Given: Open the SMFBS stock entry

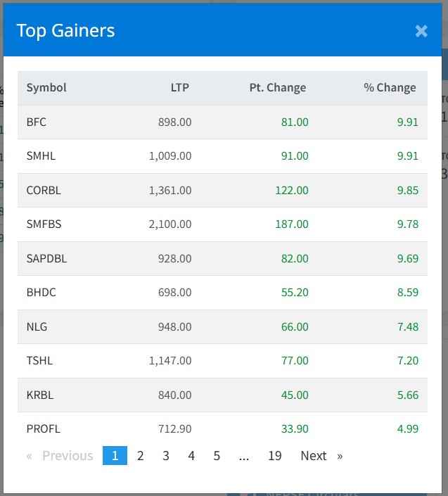Looking at the screenshot, I should [x=44, y=224].
